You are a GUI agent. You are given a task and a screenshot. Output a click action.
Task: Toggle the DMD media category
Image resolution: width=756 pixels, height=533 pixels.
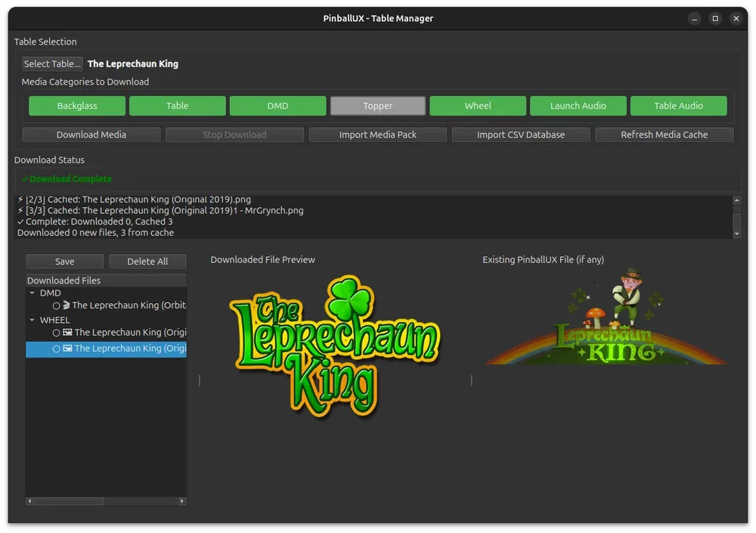tap(277, 106)
